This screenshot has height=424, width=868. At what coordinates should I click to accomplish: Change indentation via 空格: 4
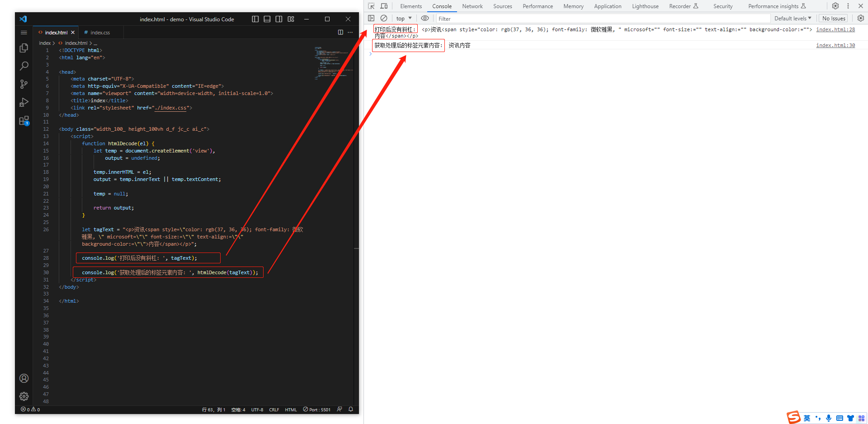coord(238,410)
